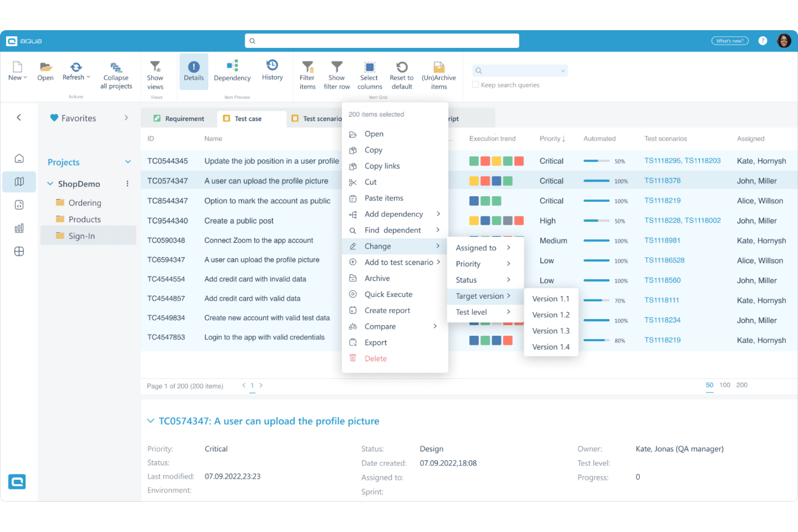This screenshot has height=532, width=798.
Task: Click the New item toolbar icon
Action: click(17, 67)
